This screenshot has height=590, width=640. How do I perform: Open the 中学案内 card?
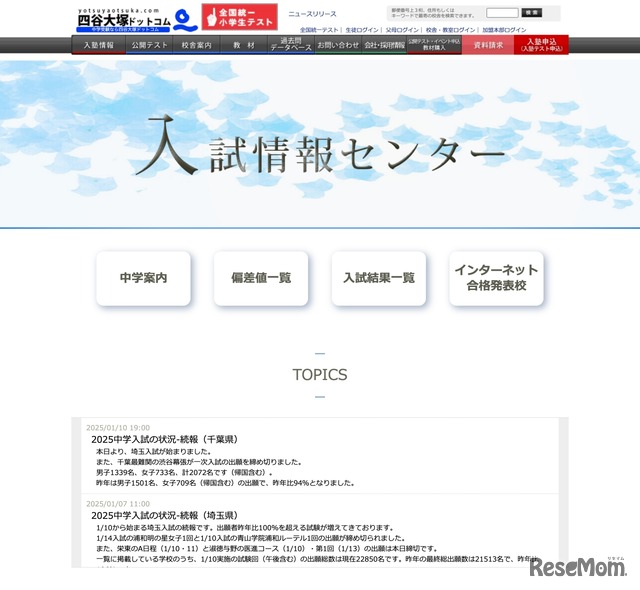coord(143,278)
